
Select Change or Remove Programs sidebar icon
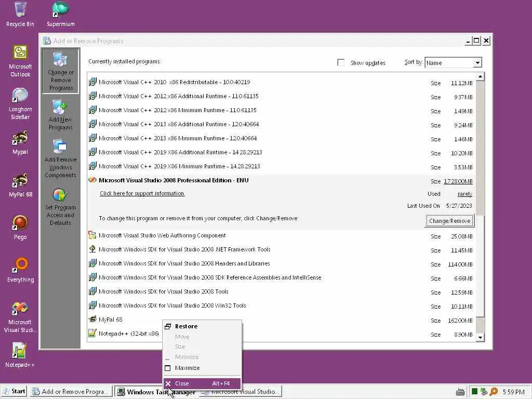click(x=60, y=71)
